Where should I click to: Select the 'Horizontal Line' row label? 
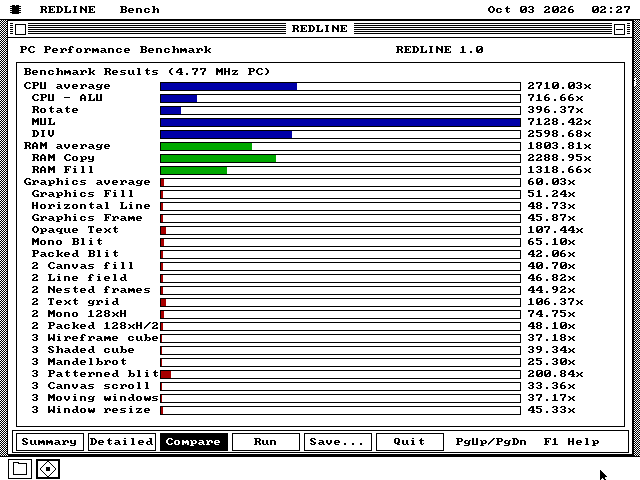coord(91,206)
